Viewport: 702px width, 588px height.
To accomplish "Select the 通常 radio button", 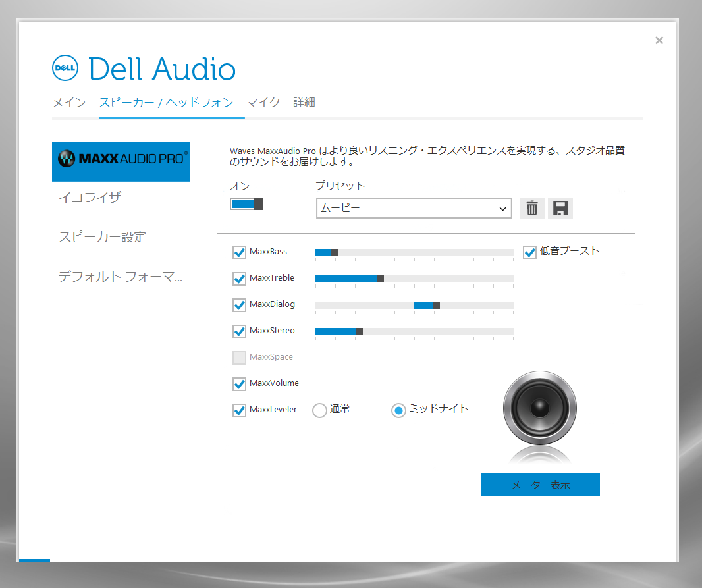I will click(319, 410).
